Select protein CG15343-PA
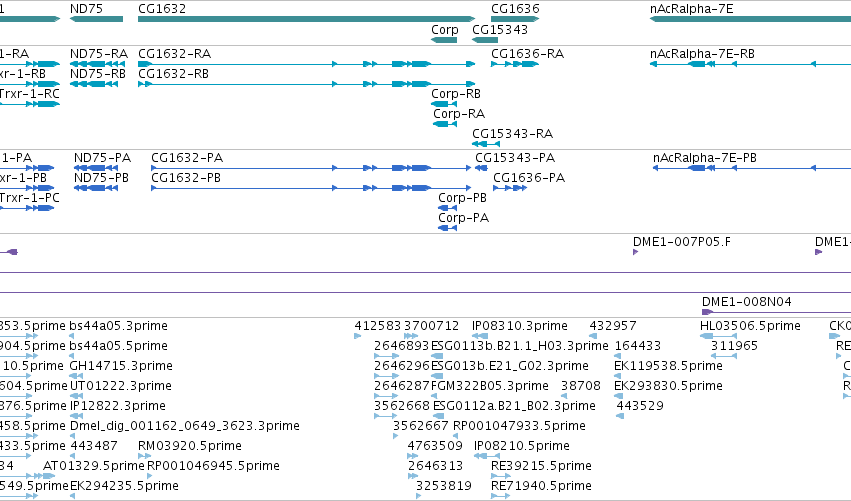 tap(515, 158)
